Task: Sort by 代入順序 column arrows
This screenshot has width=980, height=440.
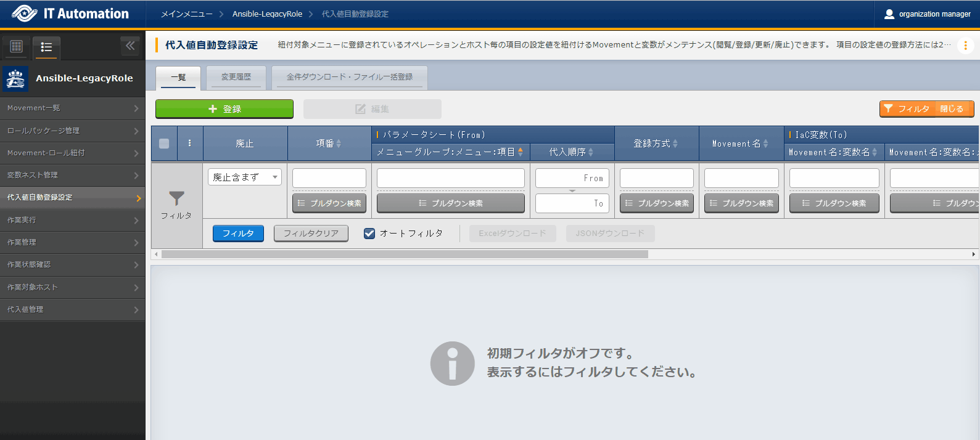Action: (x=591, y=152)
